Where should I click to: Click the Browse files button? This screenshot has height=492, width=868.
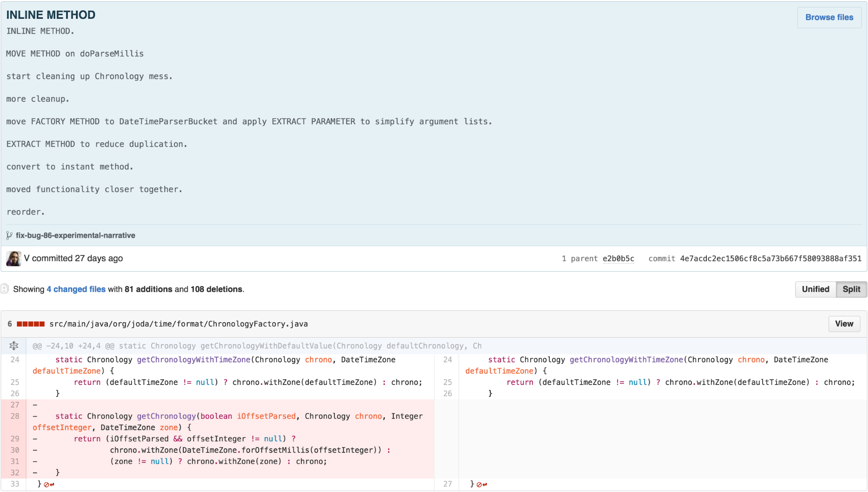tap(829, 17)
